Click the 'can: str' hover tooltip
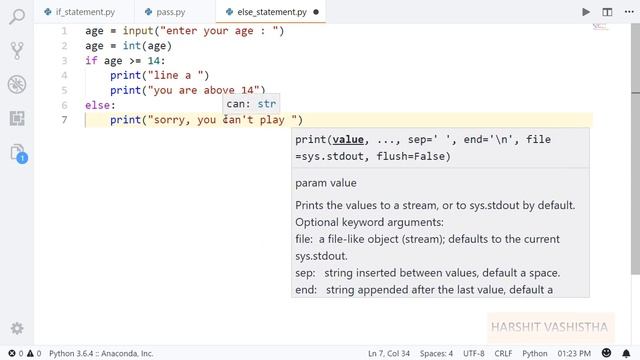The image size is (640, 360). 251,104
